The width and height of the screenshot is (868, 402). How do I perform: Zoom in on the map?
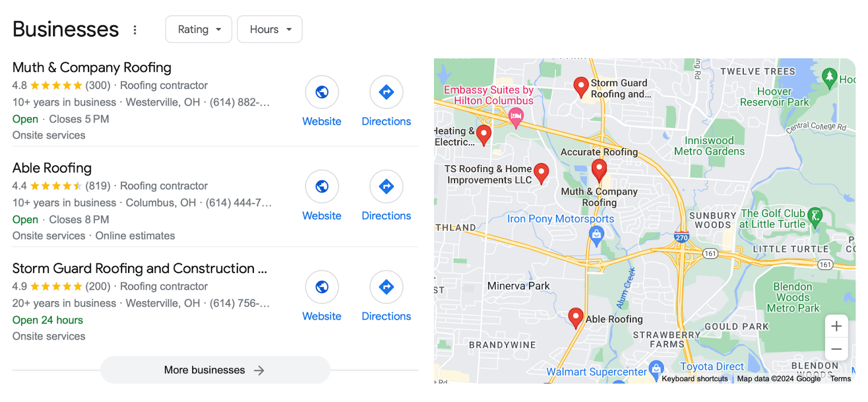[837, 326]
